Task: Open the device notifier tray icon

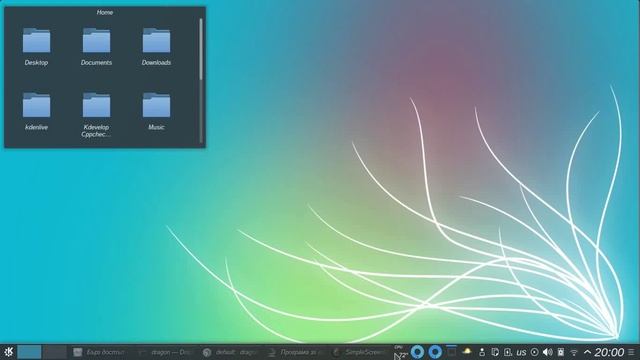Action: 508,352
